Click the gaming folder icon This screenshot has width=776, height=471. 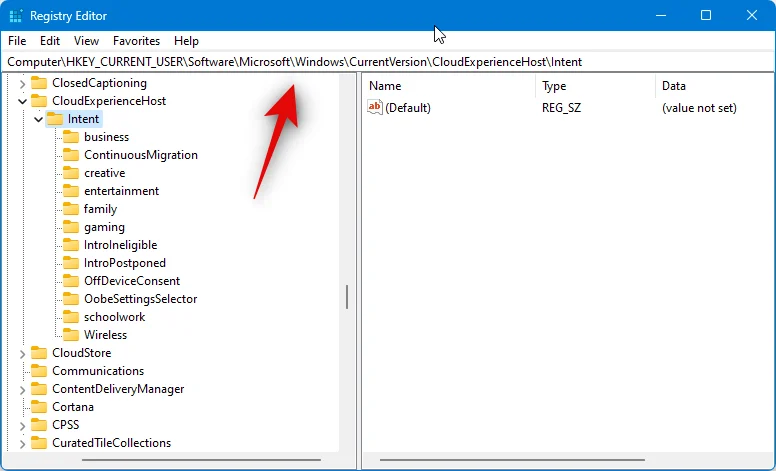[71, 227]
